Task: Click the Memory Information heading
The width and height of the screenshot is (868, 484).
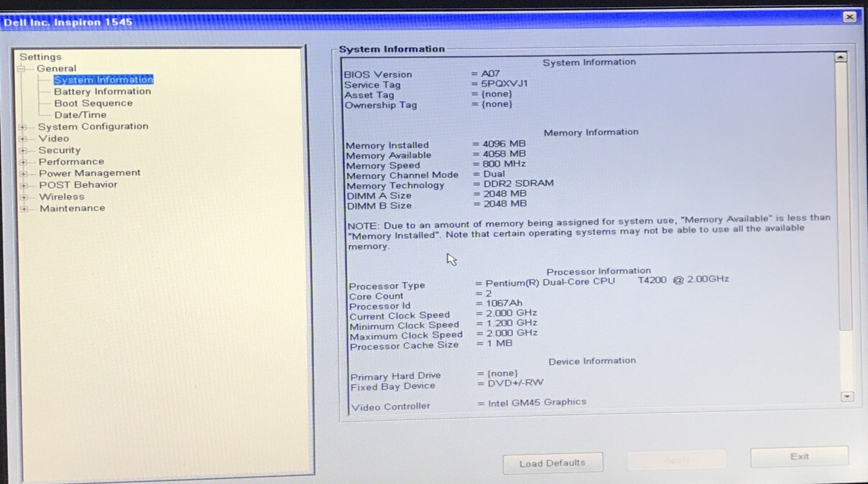Action: 591,132
